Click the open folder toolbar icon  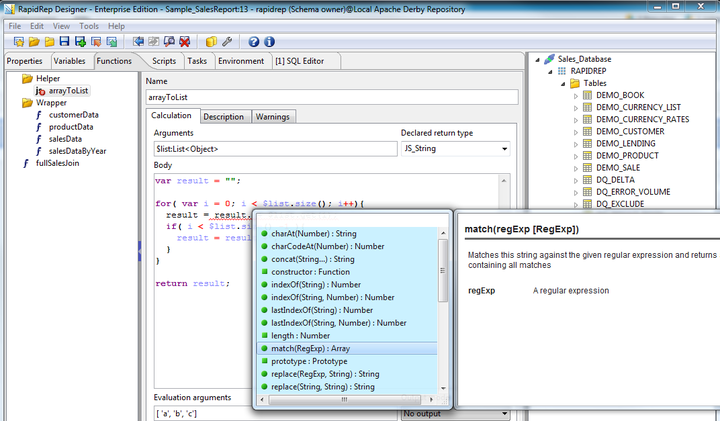(34, 42)
